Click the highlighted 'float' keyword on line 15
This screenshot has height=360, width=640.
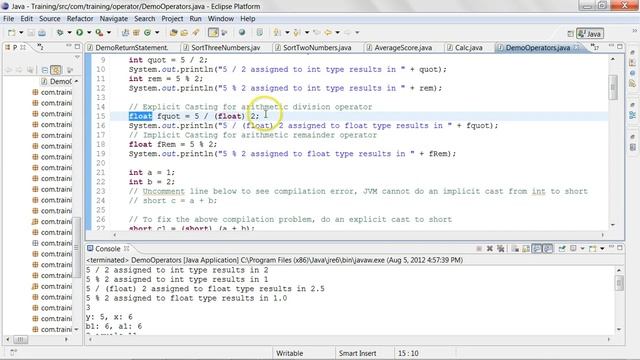click(x=140, y=116)
